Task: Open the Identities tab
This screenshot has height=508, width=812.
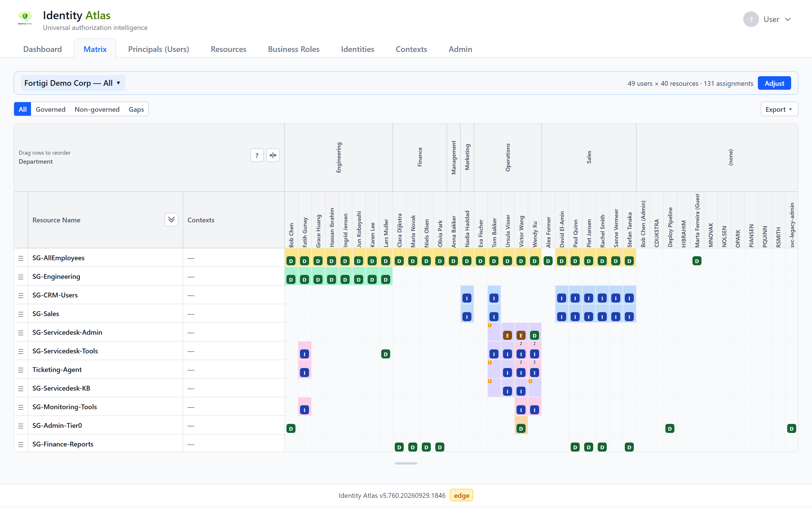Action: (358, 49)
